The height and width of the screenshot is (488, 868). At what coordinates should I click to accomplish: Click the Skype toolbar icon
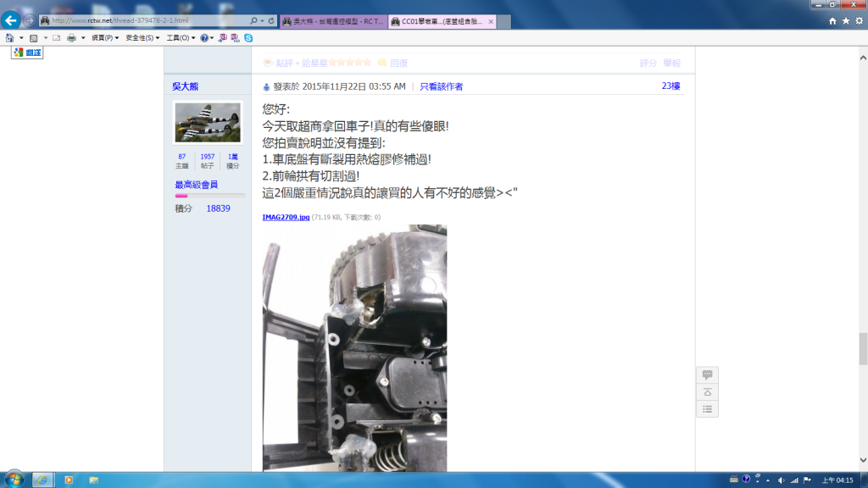click(x=248, y=37)
